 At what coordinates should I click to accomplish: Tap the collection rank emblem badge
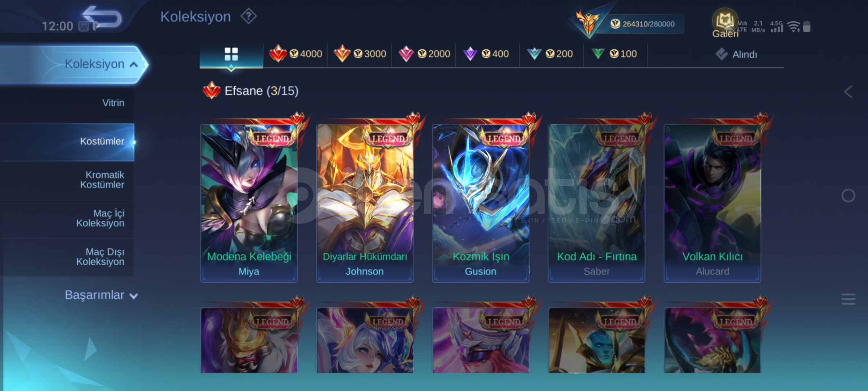(588, 22)
